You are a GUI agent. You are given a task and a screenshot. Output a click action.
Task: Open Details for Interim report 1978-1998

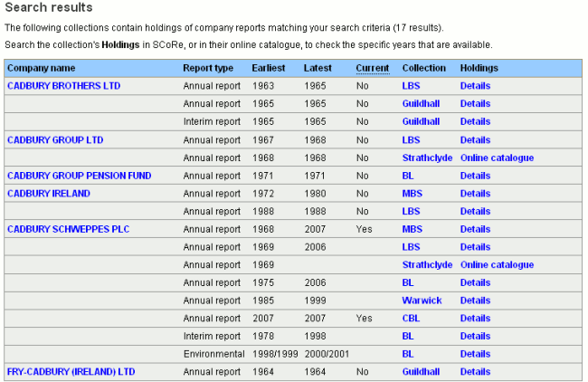[x=475, y=336]
